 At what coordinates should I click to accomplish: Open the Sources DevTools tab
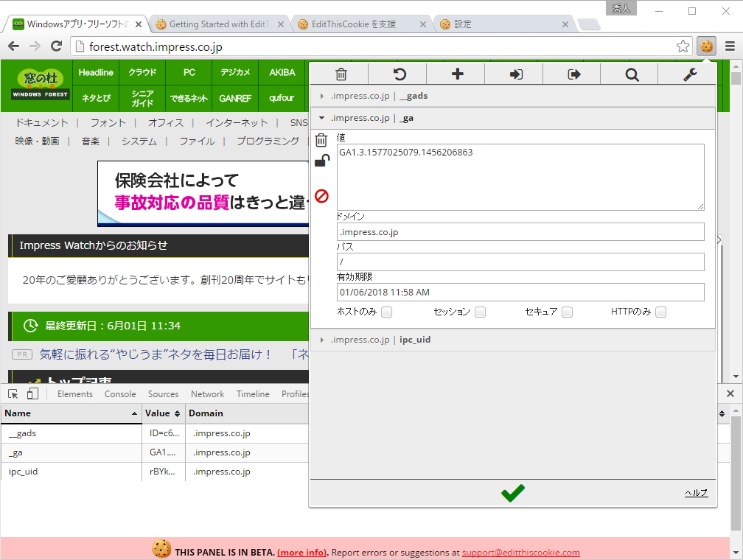click(163, 393)
